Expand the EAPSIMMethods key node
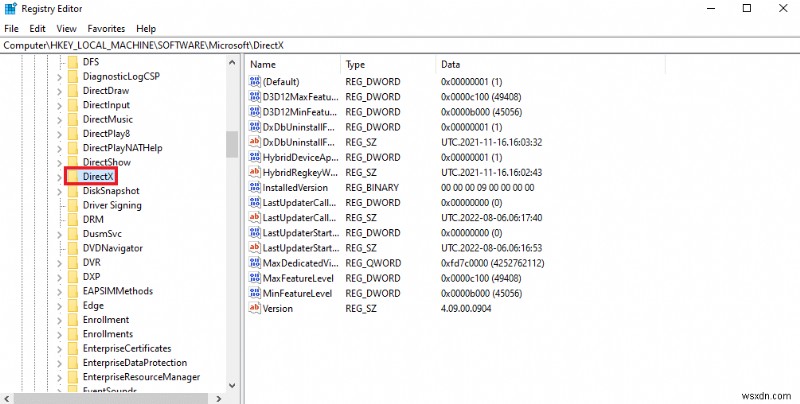Image resolution: width=800 pixels, height=404 pixels. 59,292
